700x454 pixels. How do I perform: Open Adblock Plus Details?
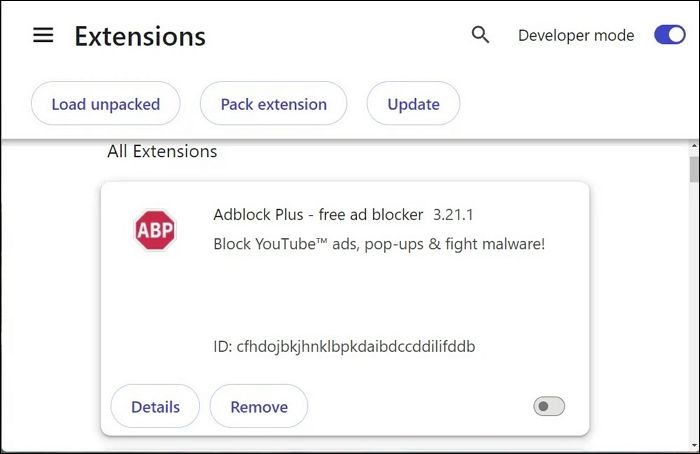[155, 407]
